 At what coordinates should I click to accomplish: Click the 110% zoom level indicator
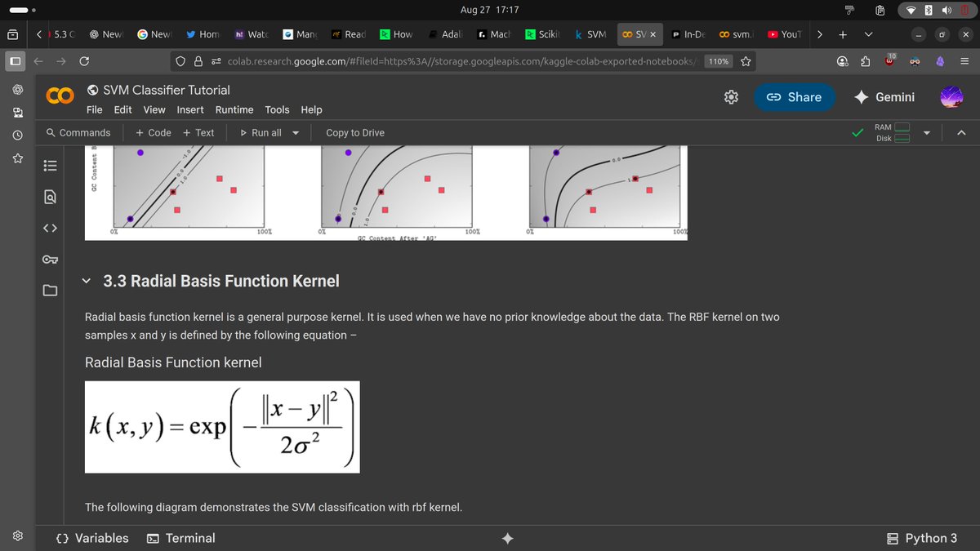click(x=719, y=61)
